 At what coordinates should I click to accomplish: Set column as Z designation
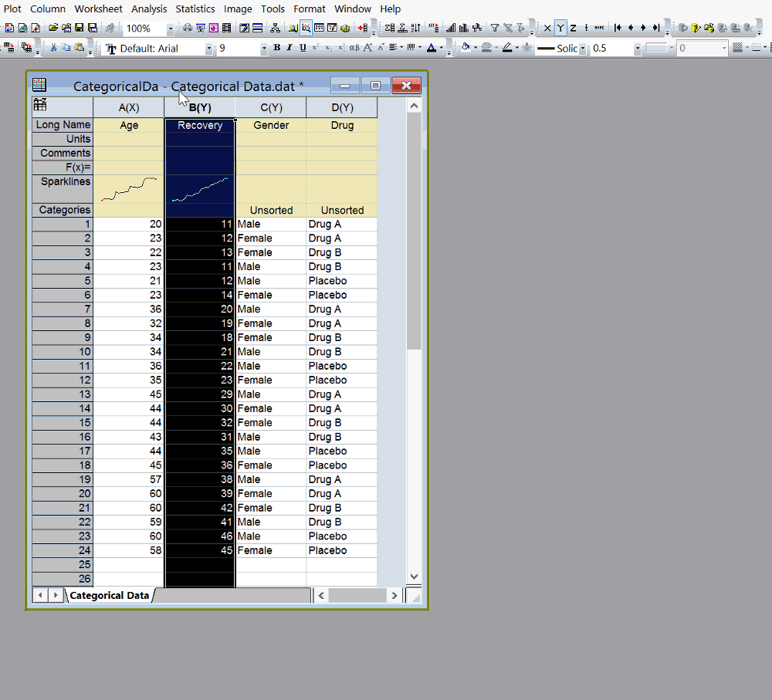tap(573, 29)
